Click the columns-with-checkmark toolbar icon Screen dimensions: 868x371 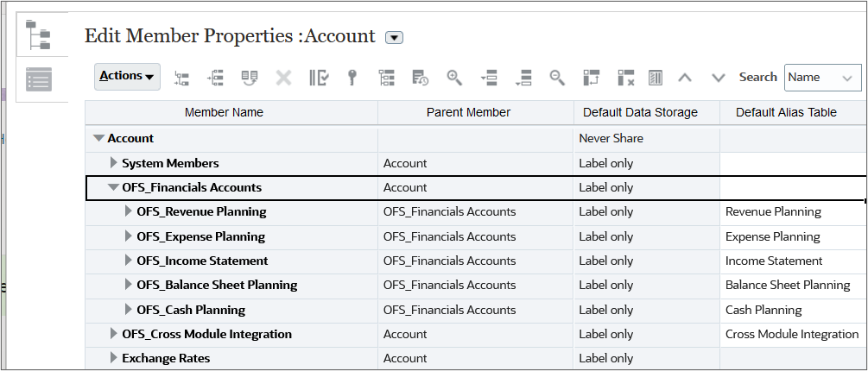click(x=319, y=78)
